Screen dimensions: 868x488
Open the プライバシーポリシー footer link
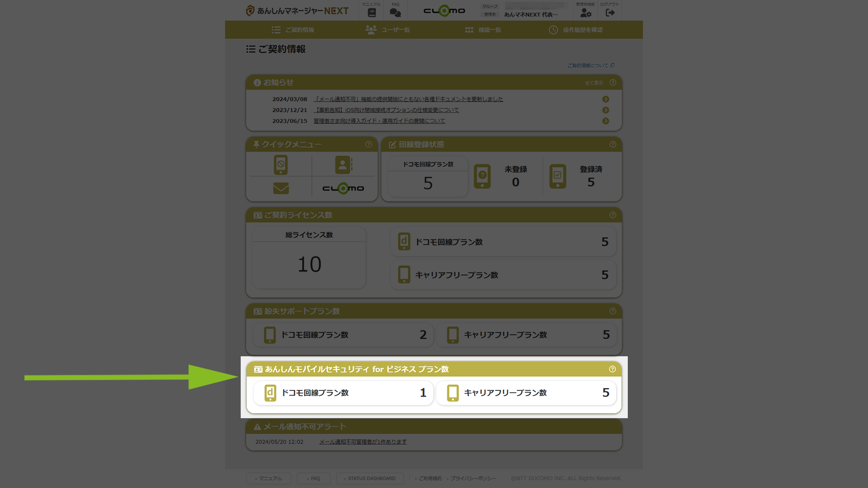pos(473,479)
